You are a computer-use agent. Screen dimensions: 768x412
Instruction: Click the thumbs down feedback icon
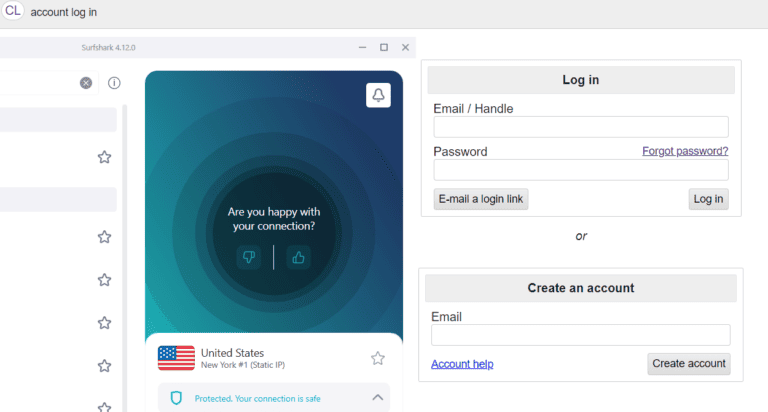click(x=249, y=257)
